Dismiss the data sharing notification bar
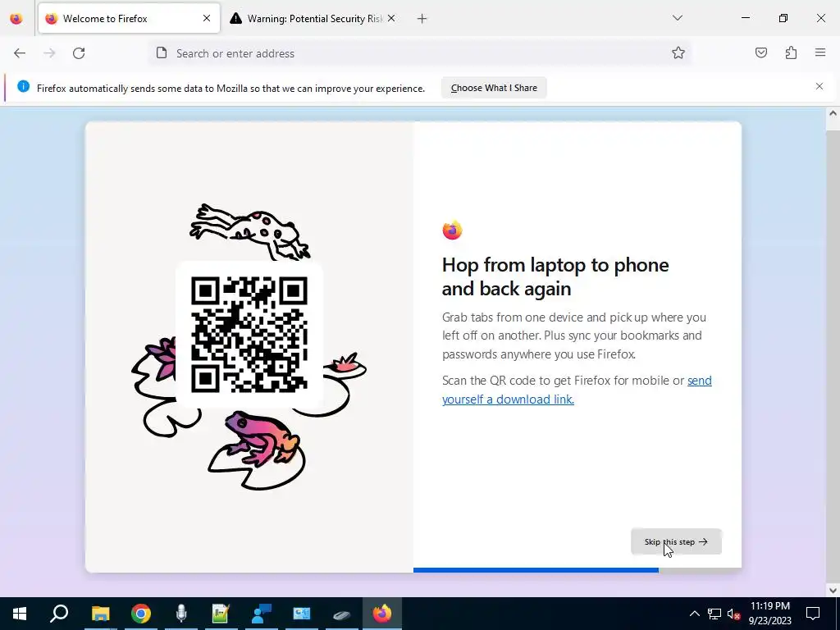 point(819,86)
